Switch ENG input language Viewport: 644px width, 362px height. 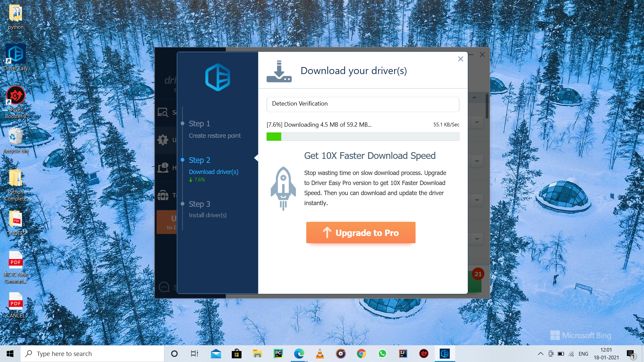click(x=583, y=354)
